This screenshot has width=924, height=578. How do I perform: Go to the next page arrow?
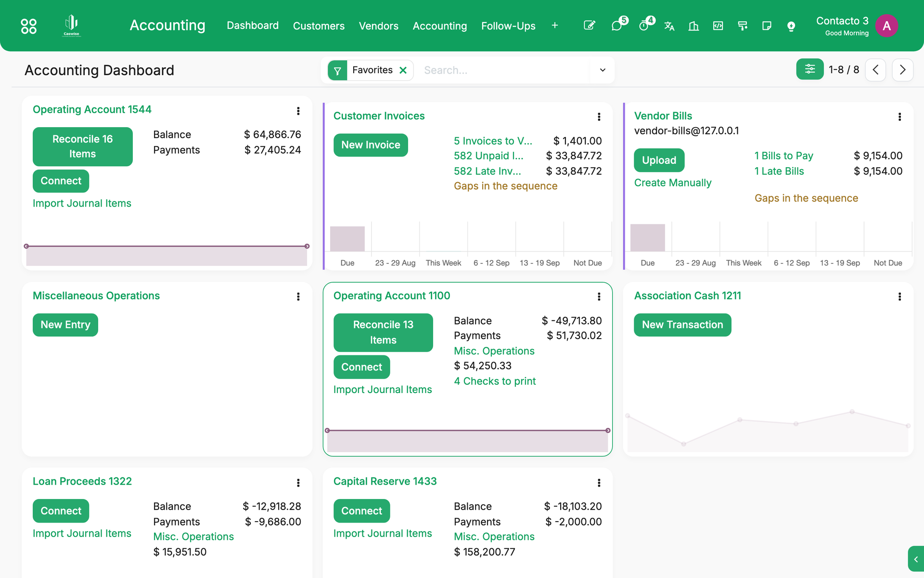point(902,70)
